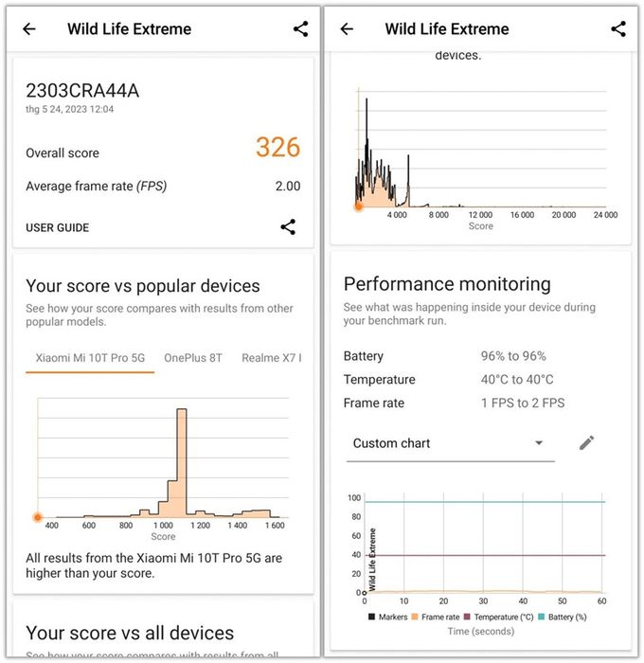
Task: Open the USER GUIDE link
Action: [58, 227]
